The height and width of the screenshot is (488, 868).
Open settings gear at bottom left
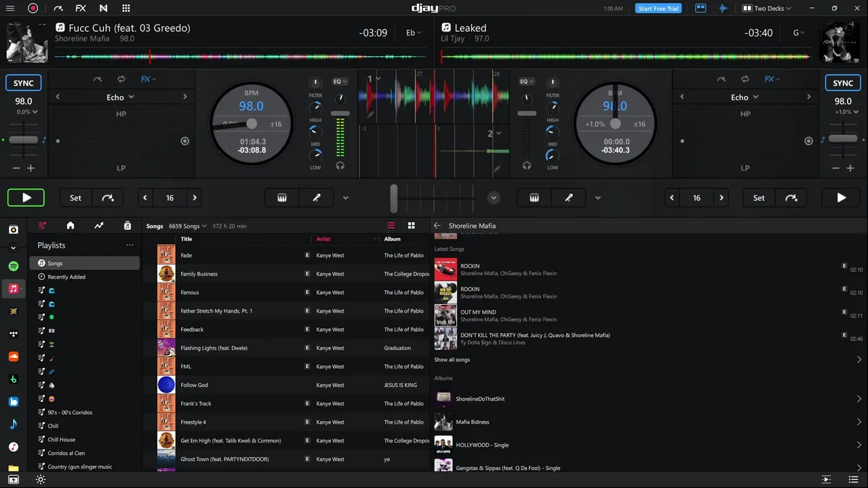41,479
